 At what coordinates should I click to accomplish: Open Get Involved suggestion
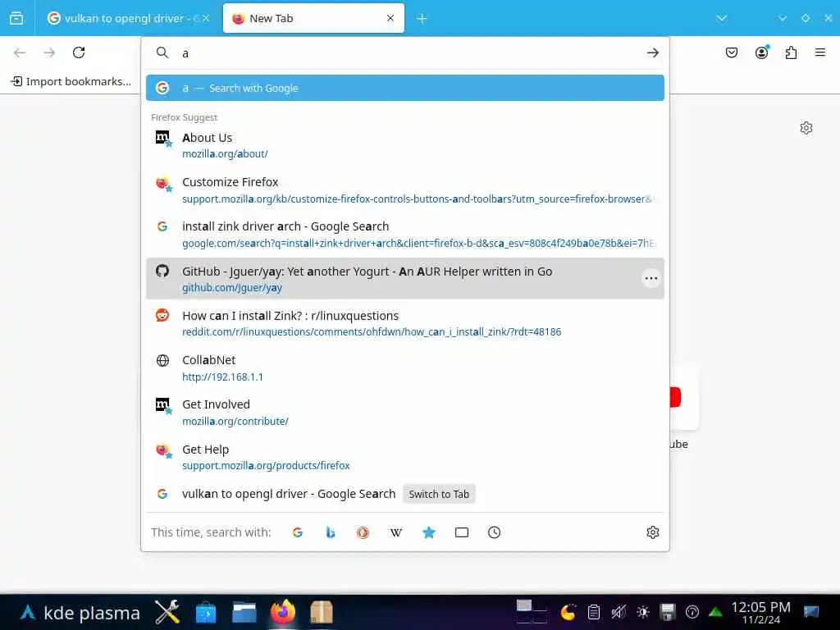tap(405, 412)
